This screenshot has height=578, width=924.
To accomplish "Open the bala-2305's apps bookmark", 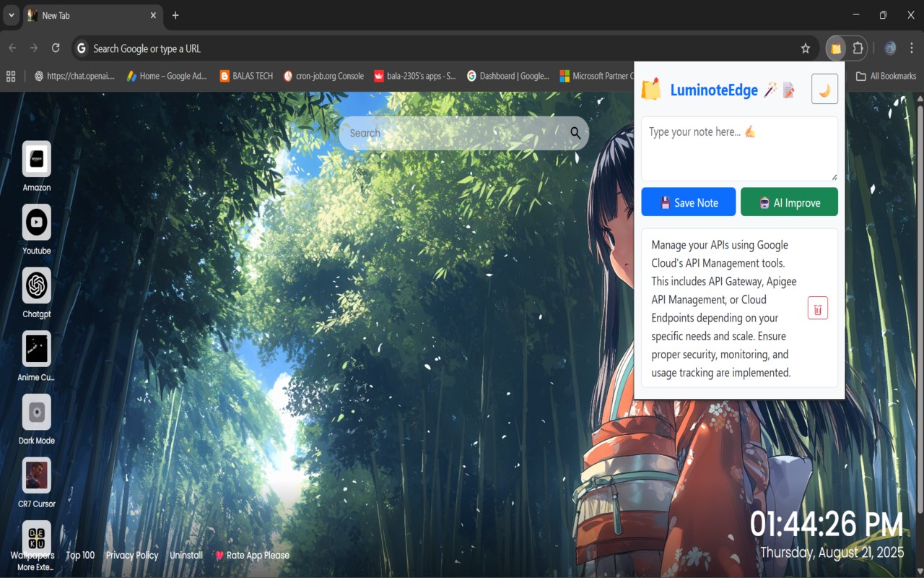I will (x=415, y=76).
